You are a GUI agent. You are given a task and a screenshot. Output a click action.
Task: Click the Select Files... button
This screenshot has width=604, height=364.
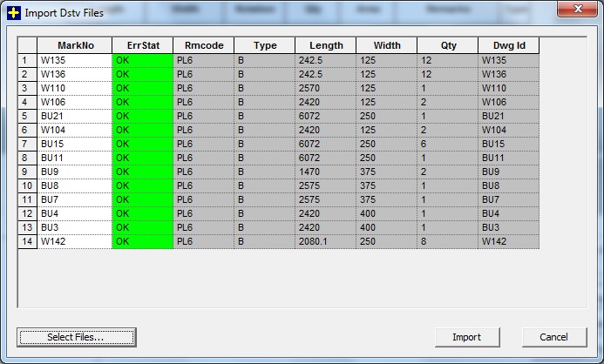pos(76,337)
